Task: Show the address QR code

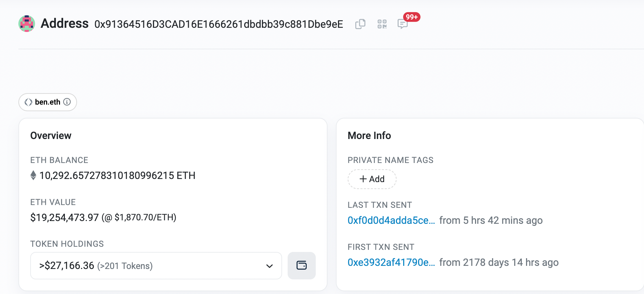Action: (x=382, y=24)
